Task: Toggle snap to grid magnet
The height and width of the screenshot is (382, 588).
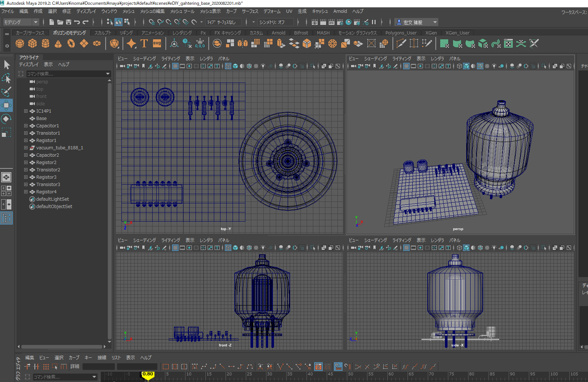Action: 152,22
